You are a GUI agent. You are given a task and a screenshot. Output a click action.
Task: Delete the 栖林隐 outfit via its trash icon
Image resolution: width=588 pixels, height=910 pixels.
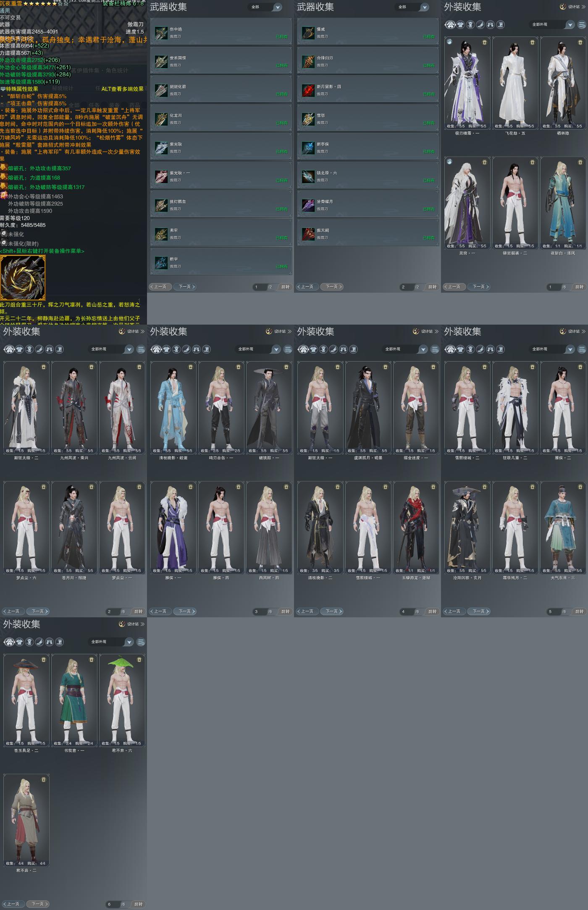click(580, 42)
